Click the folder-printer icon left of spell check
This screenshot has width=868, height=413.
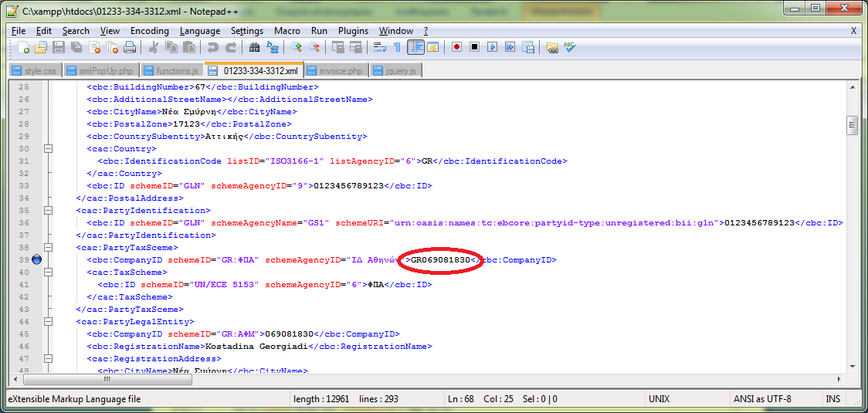pyautogui.click(x=552, y=48)
